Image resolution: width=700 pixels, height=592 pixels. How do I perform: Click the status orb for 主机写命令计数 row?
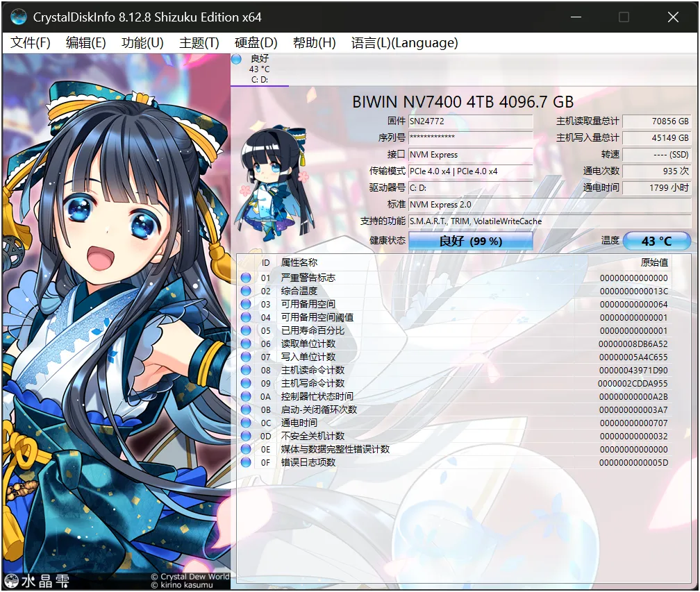(246, 383)
